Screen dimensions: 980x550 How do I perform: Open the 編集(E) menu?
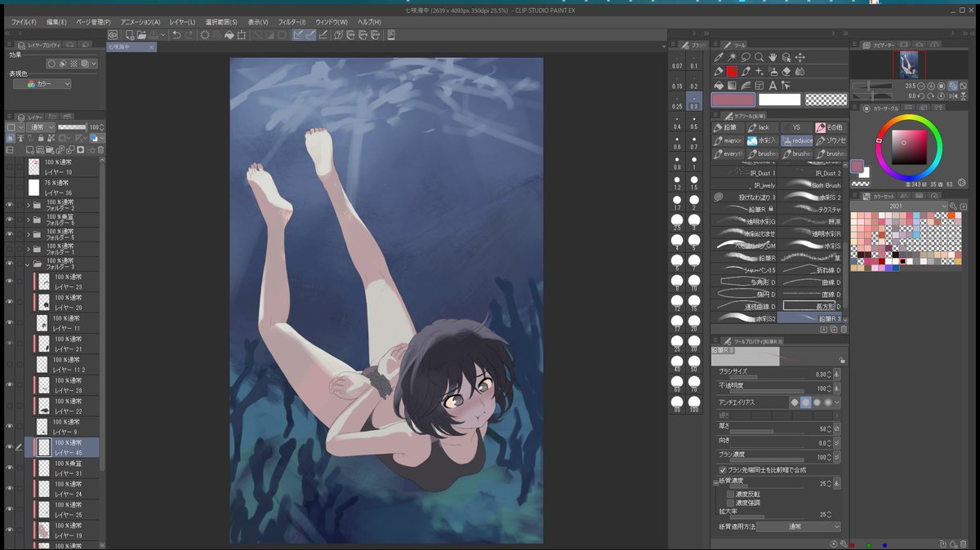pyautogui.click(x=56, y=21)
